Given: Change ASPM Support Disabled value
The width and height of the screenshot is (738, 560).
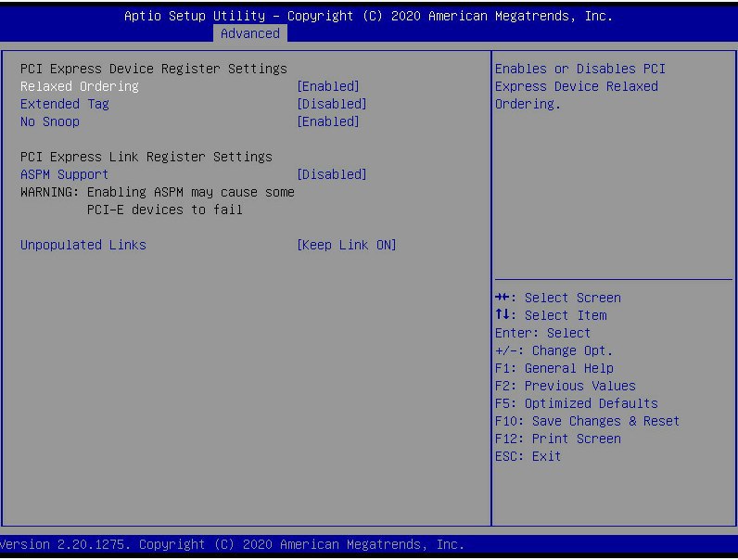Looking at the screenshot, I should (332, 174).
